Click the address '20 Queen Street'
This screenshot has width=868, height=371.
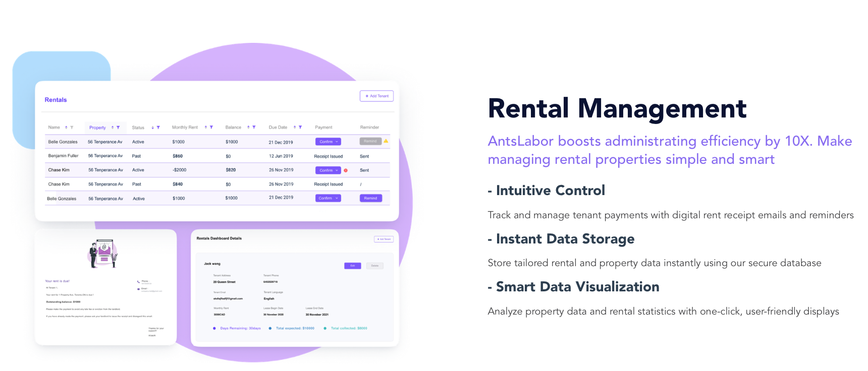[x=224, y=282]
